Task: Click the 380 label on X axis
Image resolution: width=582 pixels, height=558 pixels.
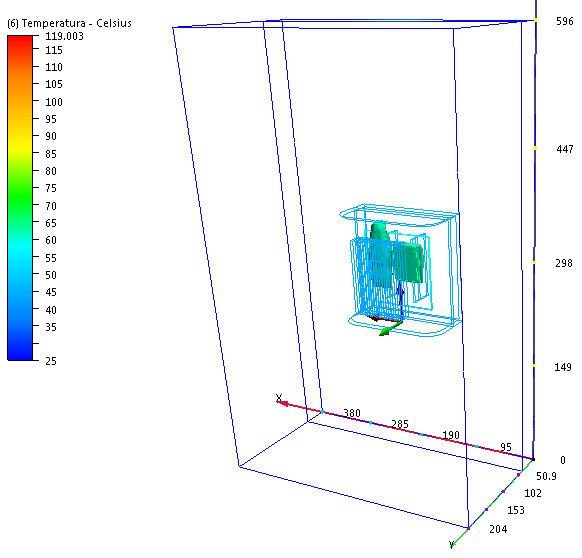Action: click(352, 413)
